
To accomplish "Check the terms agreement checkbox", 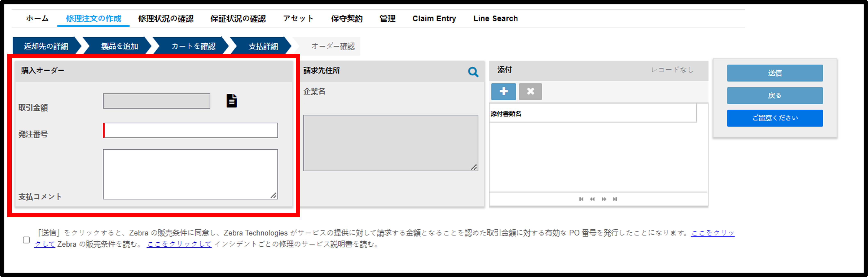I will pos(26,240).
